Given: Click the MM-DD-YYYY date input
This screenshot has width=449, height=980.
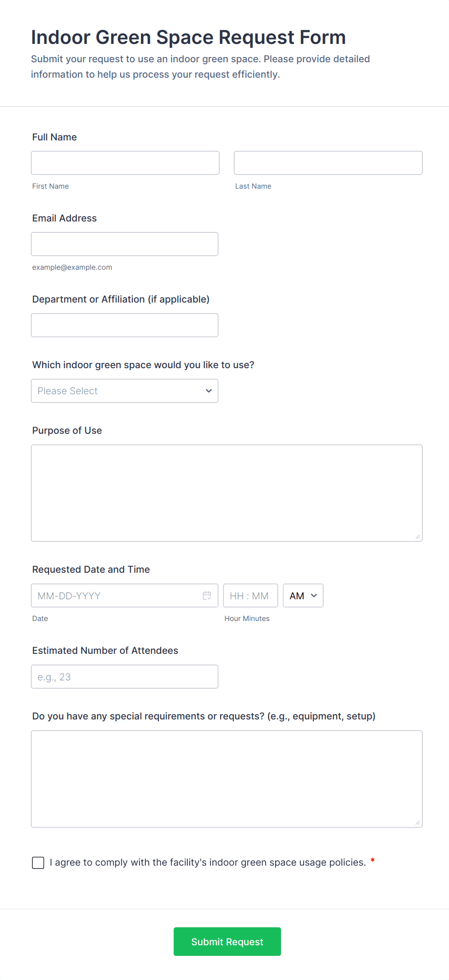Looking at the screenshot, I should tap(116, 595).
